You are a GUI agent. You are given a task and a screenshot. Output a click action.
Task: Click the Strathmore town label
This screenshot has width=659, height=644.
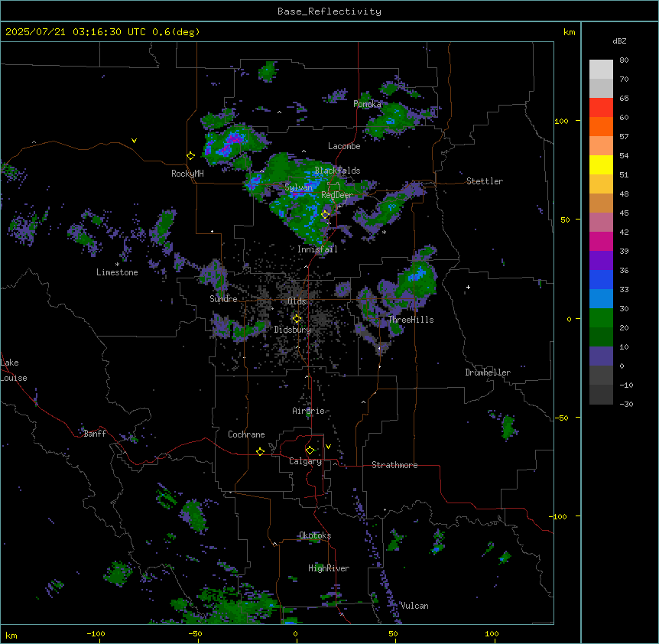click(x=394, y=465)
